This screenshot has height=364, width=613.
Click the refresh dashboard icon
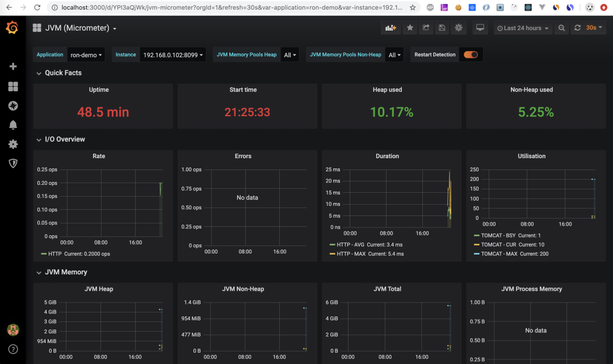coord(577,28)
